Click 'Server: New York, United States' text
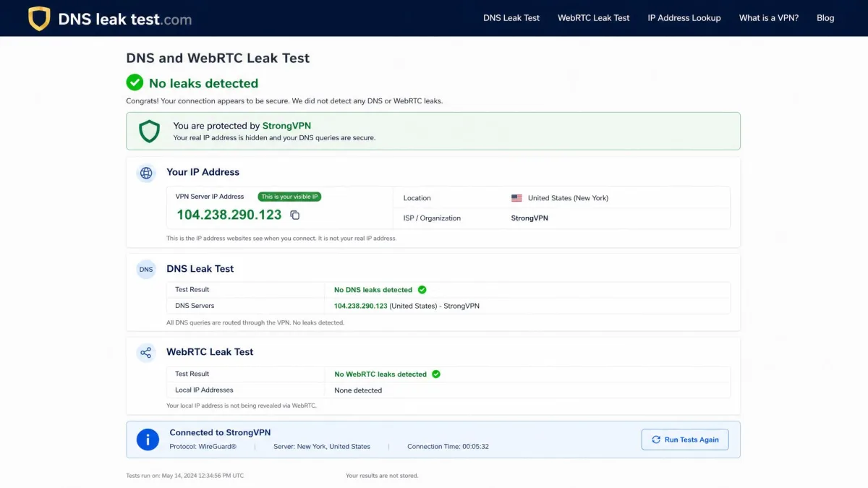868x488 pixels. [322, 447]
